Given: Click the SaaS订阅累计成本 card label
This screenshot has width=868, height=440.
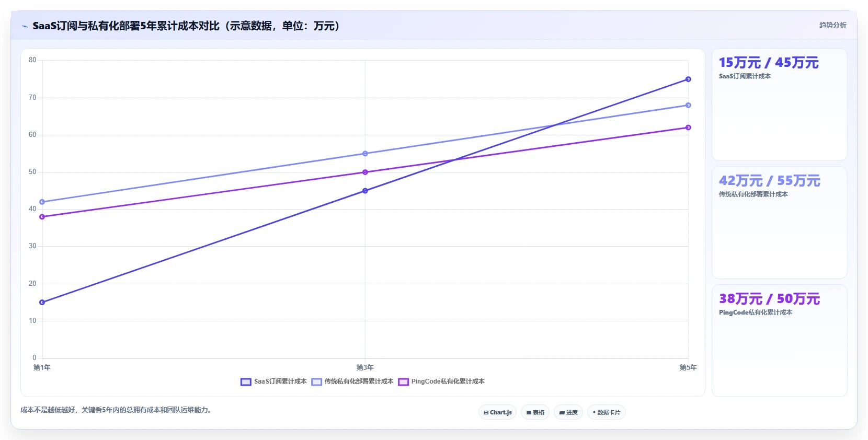Looking at the screenshot, I should click(745, 76).
